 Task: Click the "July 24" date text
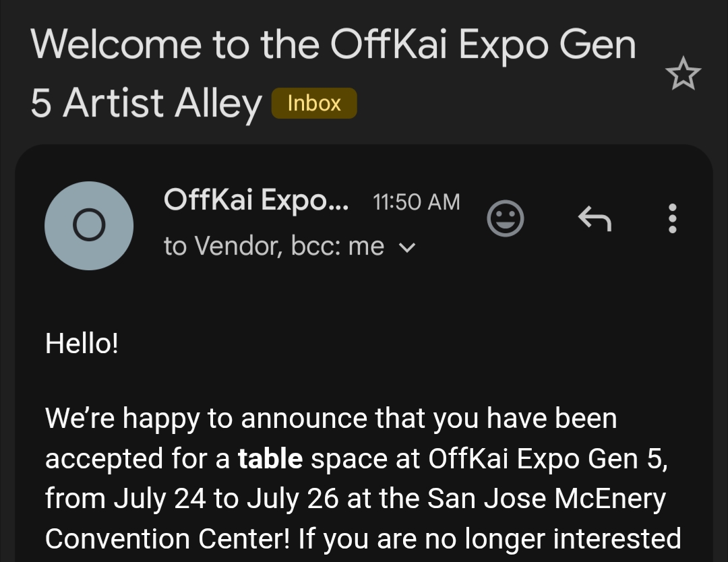tap(152, 499)
